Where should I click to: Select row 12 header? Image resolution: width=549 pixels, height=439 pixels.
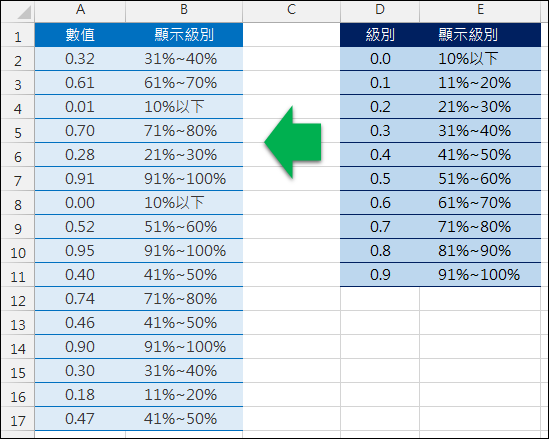click(x=18, y=299)
